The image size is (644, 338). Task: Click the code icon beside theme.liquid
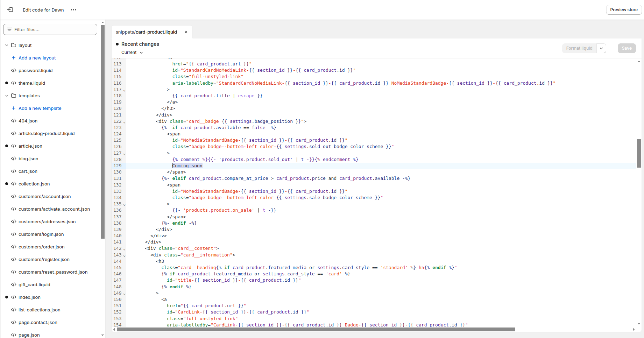click(14, 83)
